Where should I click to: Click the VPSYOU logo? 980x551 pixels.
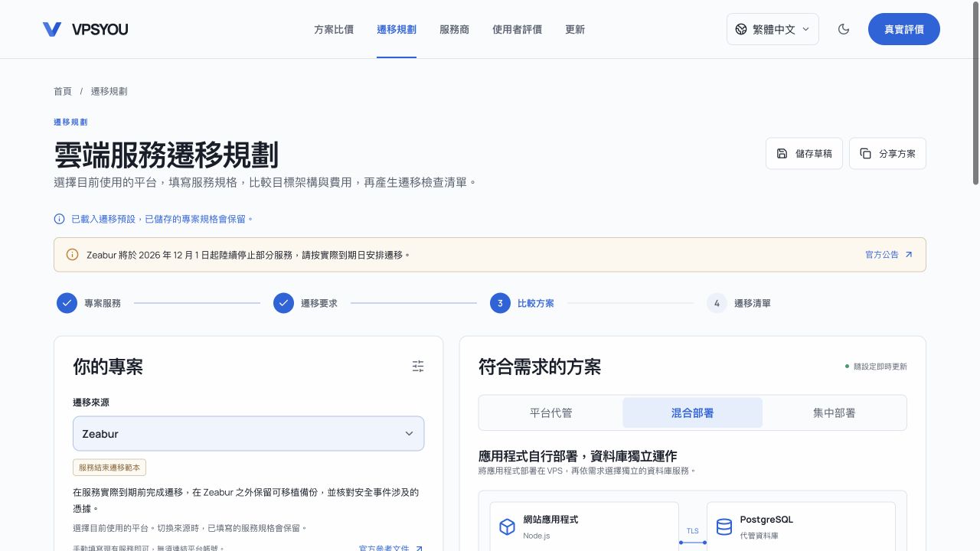pyautogui.click(x=85, y=29)
